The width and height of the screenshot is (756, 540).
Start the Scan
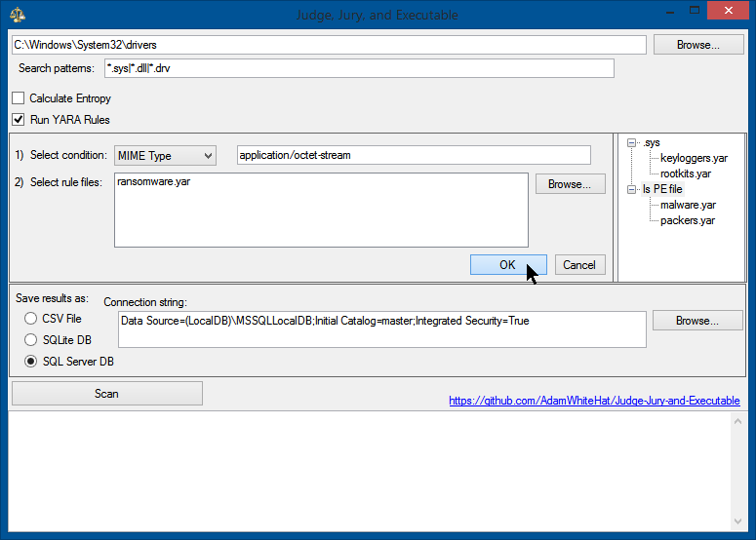click(x=106, y=394)
